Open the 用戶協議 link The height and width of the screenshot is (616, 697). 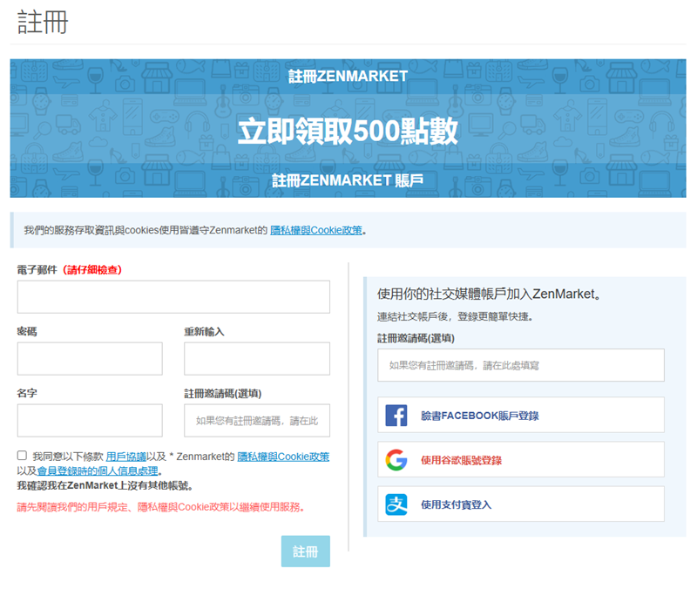point(126,457)
